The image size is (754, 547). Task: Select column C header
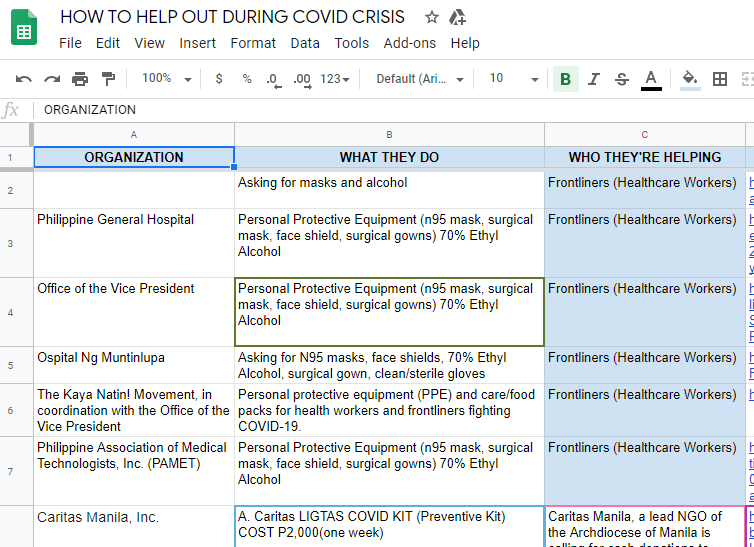tap(645, 135)
